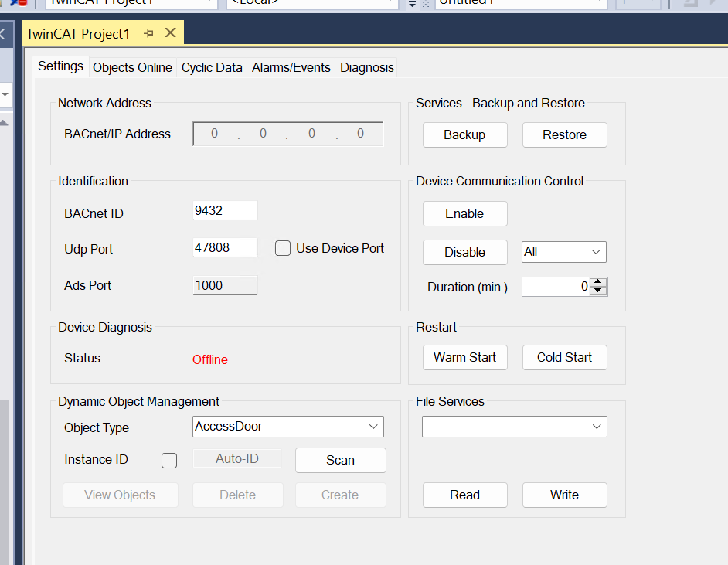The width and height of the screenshot is (728, 565).
Task: Trigger a Cold Start restart
Action: click(565, 358)
